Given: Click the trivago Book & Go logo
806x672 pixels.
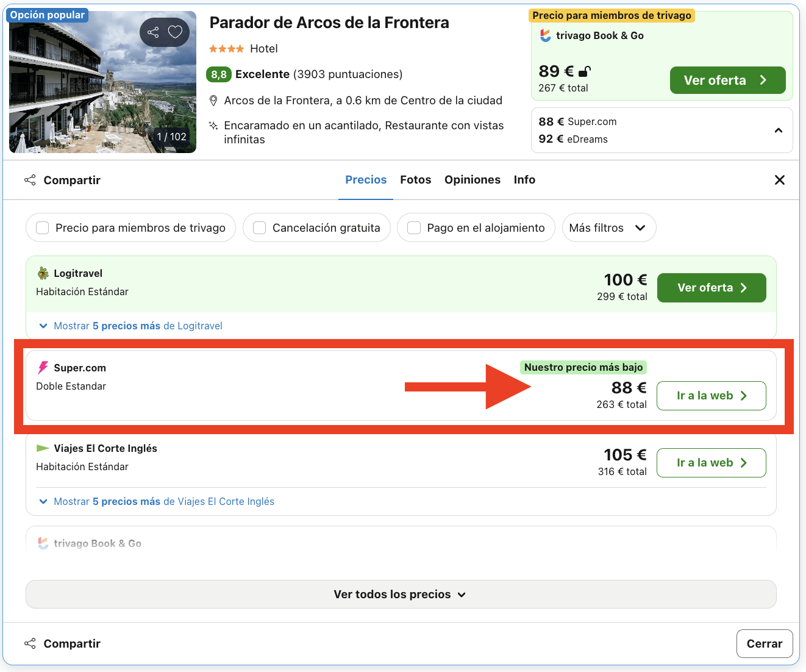Looking at the screenshot, I should pos(544,35).
